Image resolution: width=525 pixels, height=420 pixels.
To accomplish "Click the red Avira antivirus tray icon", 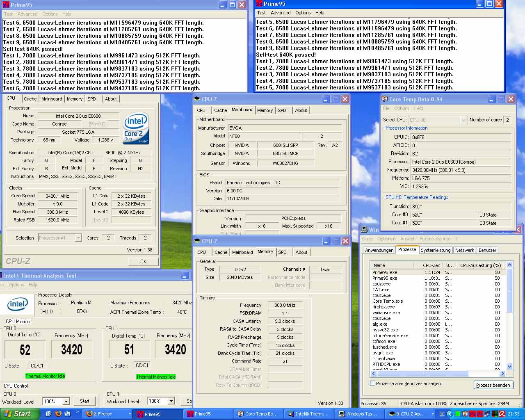I will pyautogui.click(x=502, y=414).
